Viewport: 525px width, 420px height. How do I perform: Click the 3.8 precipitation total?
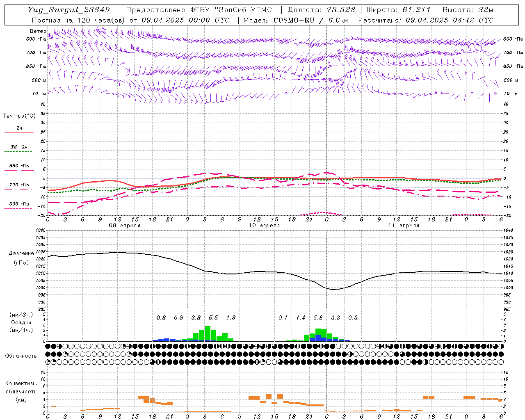click(x=196, y=317)
